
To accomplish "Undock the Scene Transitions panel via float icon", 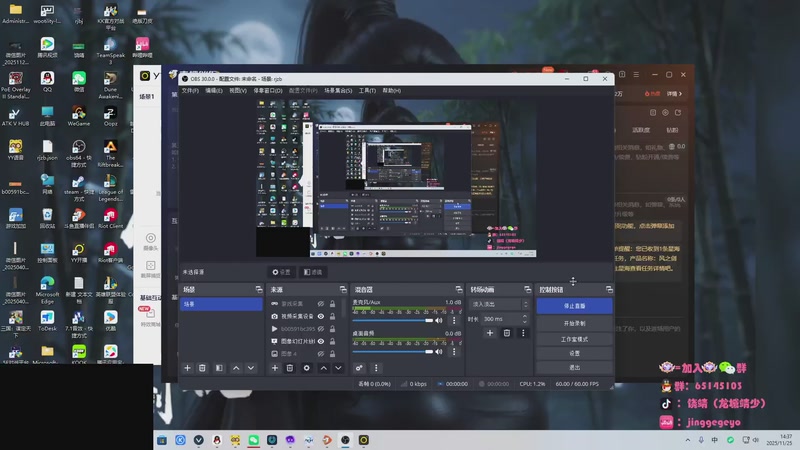I will [x=528, y=289].
